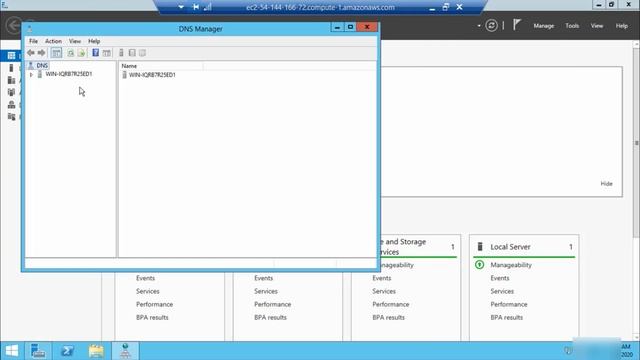Click Services in the leftmost role tile

148,291
